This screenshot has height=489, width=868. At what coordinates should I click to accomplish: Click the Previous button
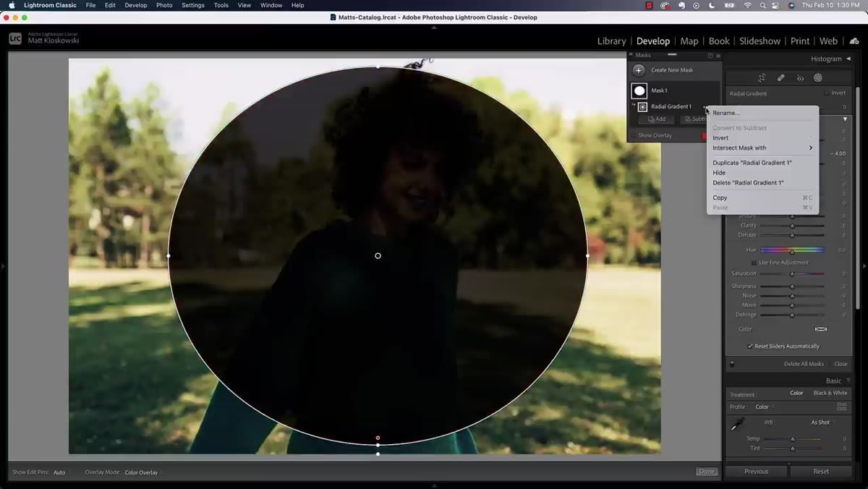tap(756, 471)
